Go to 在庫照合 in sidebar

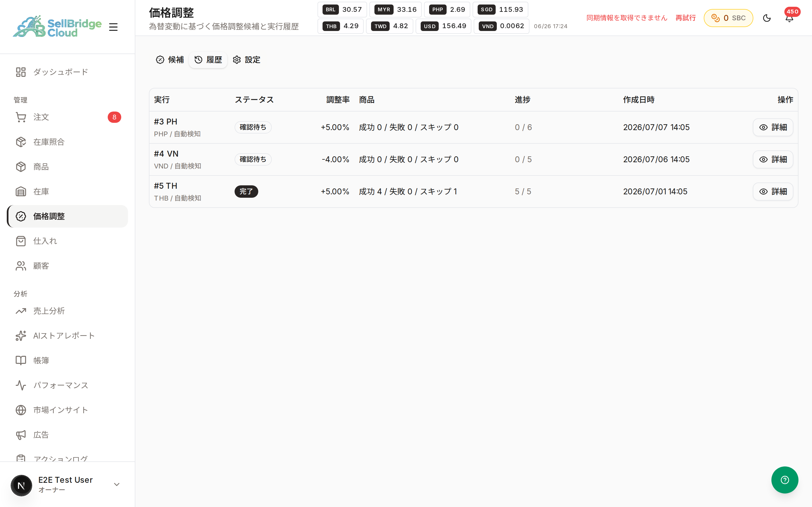pos(67,142)
